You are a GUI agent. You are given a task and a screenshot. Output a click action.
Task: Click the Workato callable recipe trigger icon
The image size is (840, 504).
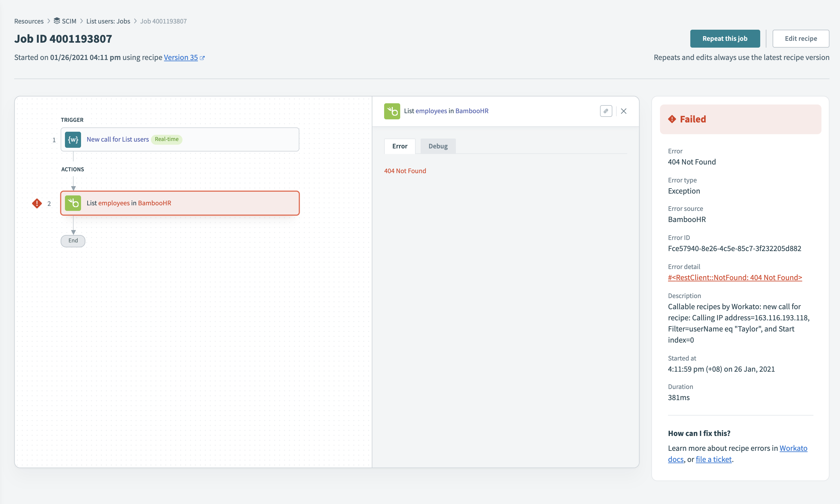pyautogui.click(x=73, y=139)
